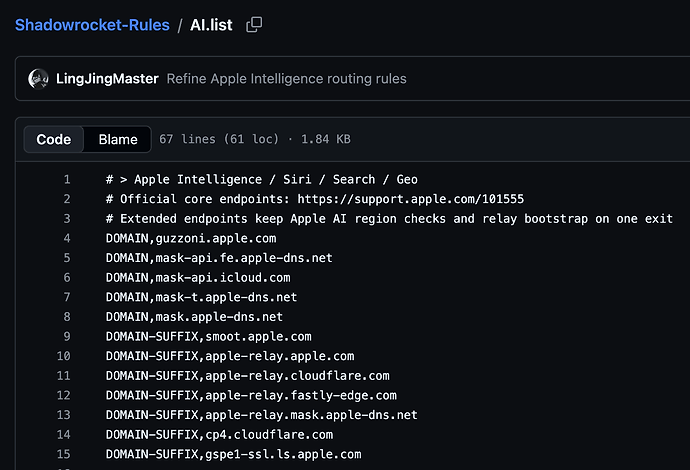Click line number 6
Image resolution: width=690 pixels, height=470 pixels.
(67, 278)
